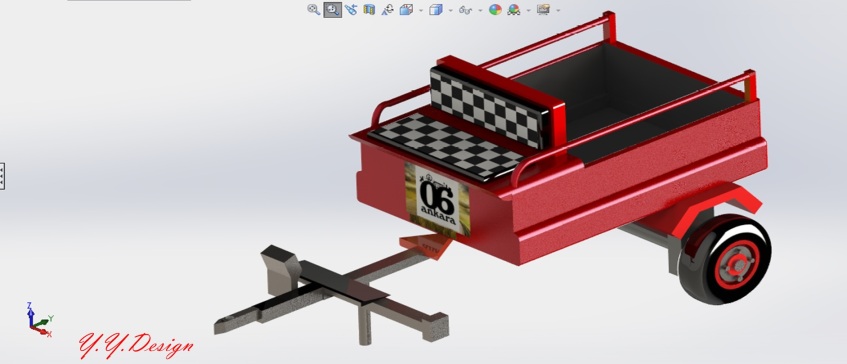Expand the collapsed left panel handle
Viewport: 847px width, 364px height.
click(x=2, y=176)
